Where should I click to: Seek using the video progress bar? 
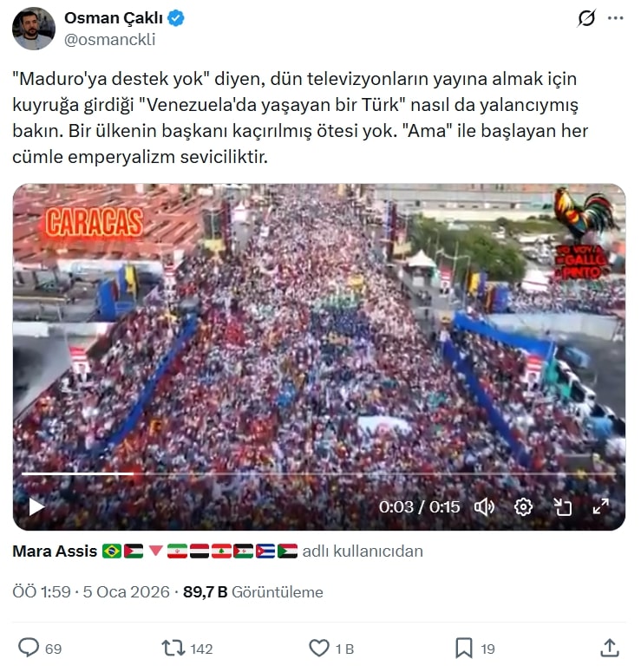[x=318, y=473]
